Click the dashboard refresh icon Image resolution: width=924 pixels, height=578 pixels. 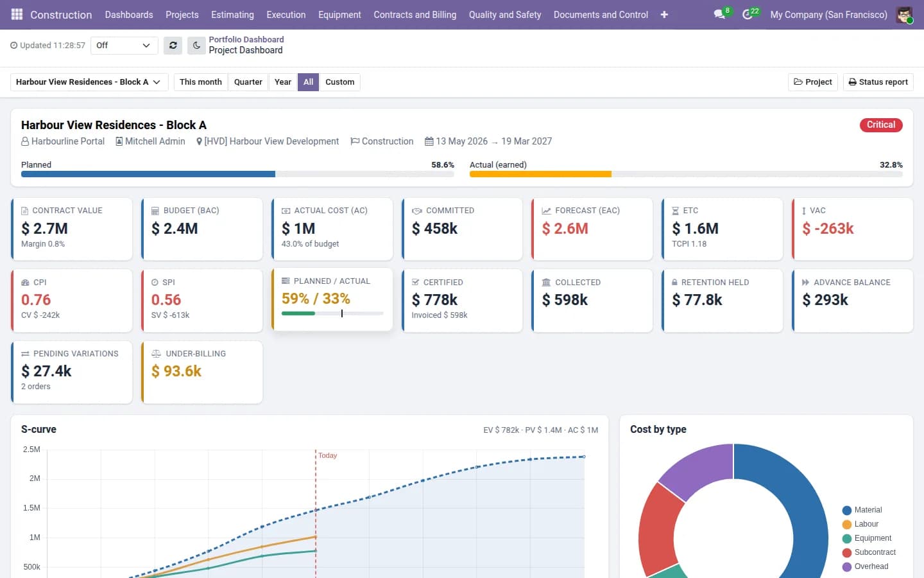(x=173, y=45)
